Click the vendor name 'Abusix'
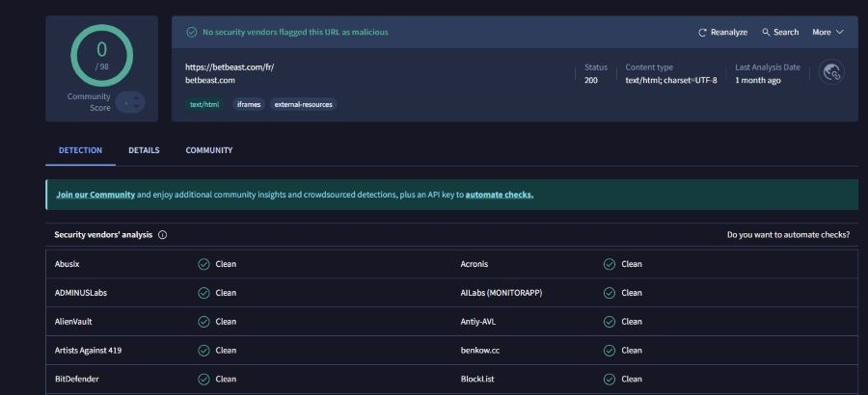868x395 pixels. click(x=67, y=264)
